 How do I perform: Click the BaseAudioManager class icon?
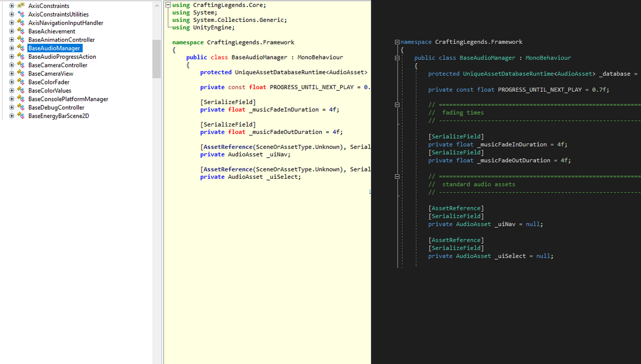(20, 48)
